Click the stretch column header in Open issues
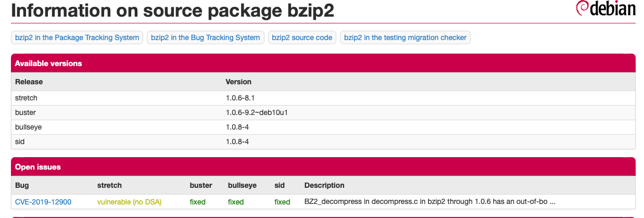This screenshot has width=644, height=218. [x=109, y=185]
